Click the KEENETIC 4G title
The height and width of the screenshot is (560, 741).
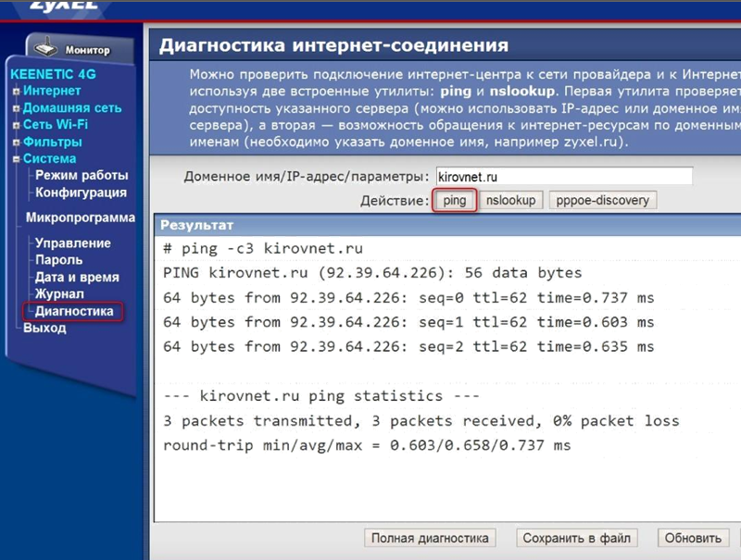point(53,74)
